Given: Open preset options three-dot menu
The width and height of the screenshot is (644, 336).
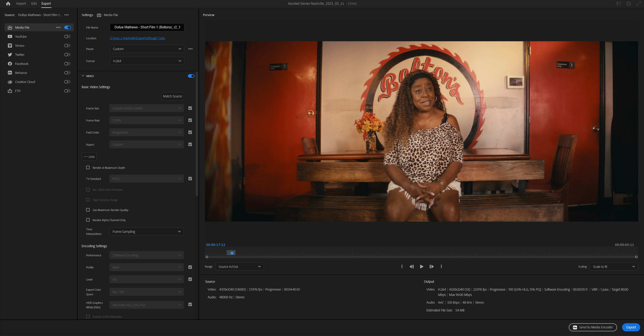Looking at the screenshot, I should pyautogui.click(x=191, y=49).
